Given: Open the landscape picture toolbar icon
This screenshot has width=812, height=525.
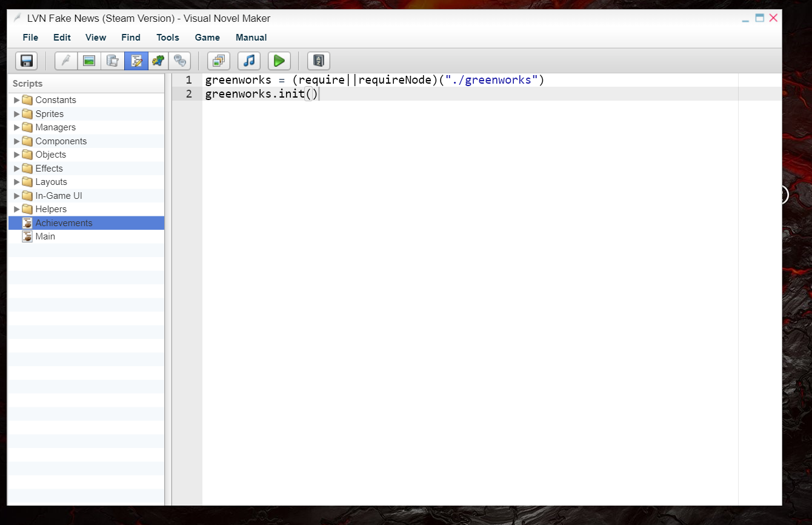Looking at the screenshot, I should [89, 61].
